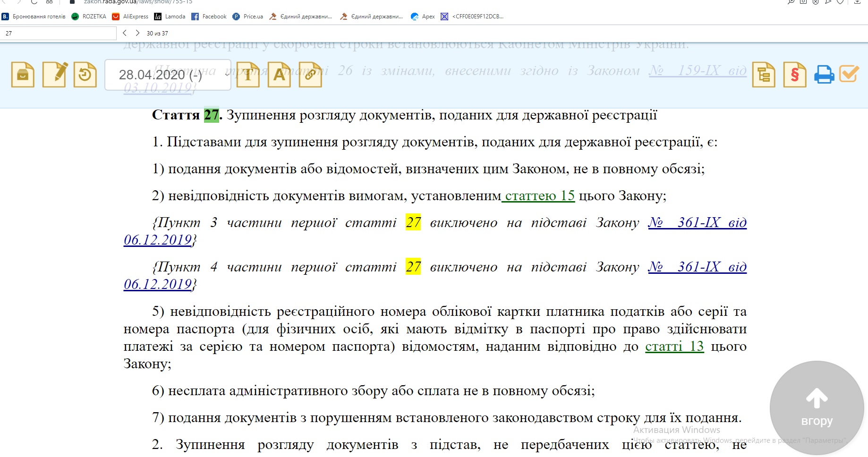Image resolution: width=868 pixels, height=457 pixels.
Task: Click the orange checkmark icon
Action: pos(849,74)
